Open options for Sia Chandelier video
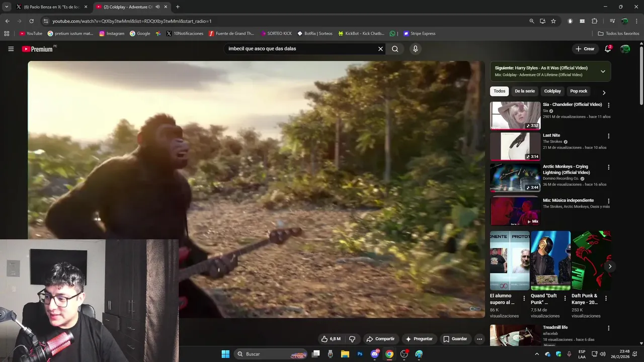The height and width of the screenshot is (362, 644). pos(608,105)
